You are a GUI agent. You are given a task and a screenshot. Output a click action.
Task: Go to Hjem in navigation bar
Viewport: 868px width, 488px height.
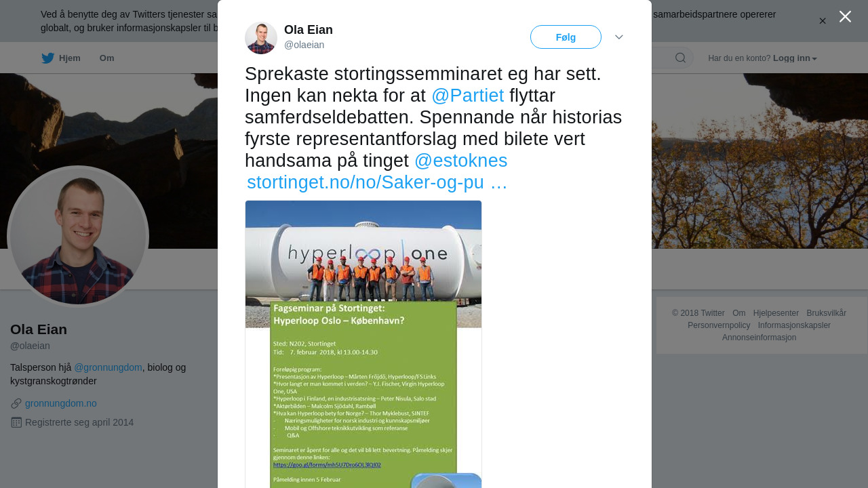tap(61, 58)
